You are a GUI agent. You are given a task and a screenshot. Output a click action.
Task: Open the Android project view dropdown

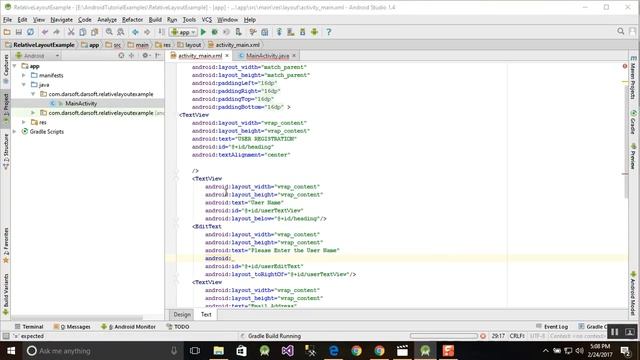(38, 56)
